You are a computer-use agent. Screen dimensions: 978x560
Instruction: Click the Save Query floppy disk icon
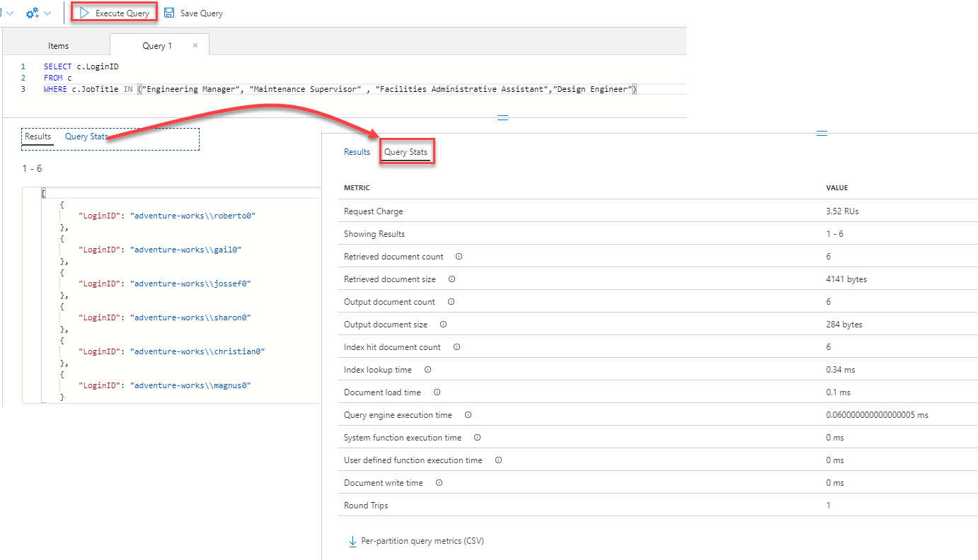[x=169, y=13]
